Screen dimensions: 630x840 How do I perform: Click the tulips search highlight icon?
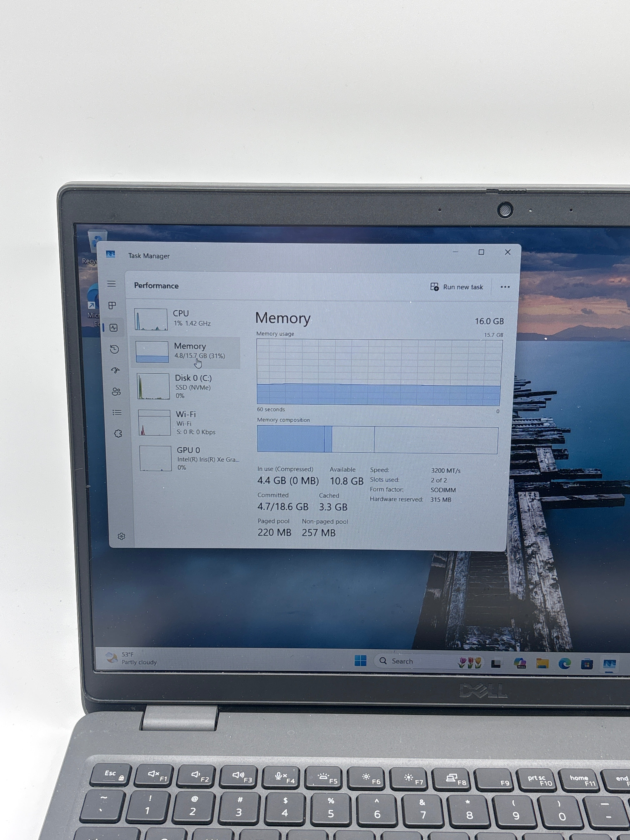click(470, 663)
